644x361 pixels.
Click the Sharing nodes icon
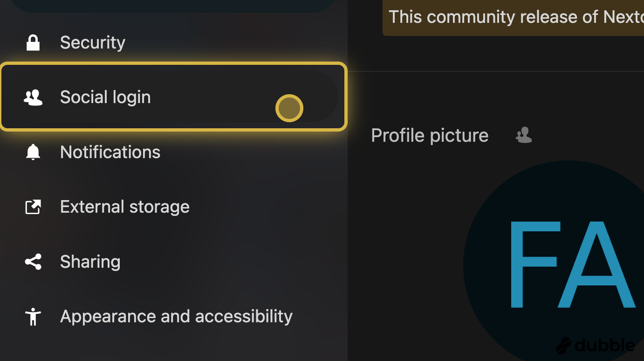pyautogui.click(x=33, y=262)
